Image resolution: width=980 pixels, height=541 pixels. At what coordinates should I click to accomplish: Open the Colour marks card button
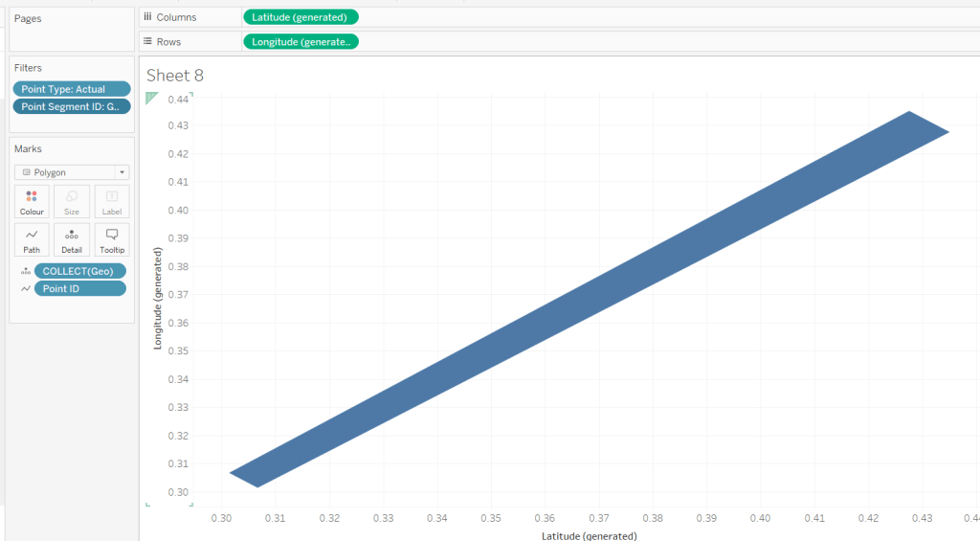[x=32, y=201]
